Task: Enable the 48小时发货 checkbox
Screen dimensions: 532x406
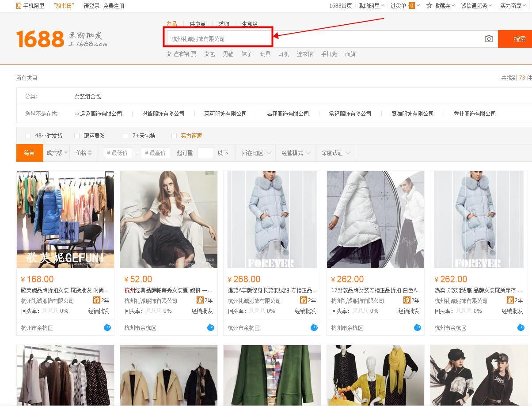Action: click(28, 136)
